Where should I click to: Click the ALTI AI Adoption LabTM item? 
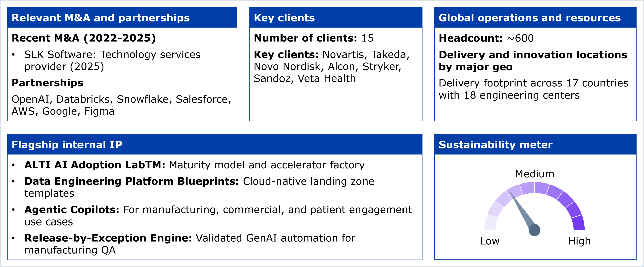(95, 165)
